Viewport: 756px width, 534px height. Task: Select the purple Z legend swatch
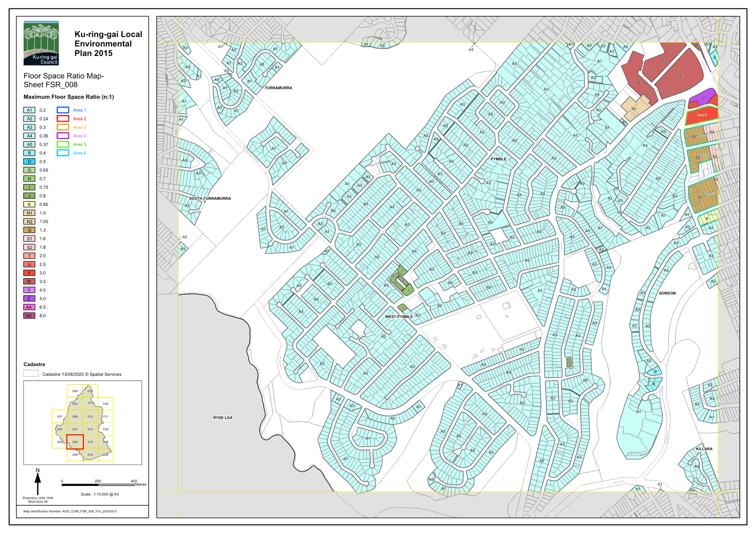(x=29, y=299)
